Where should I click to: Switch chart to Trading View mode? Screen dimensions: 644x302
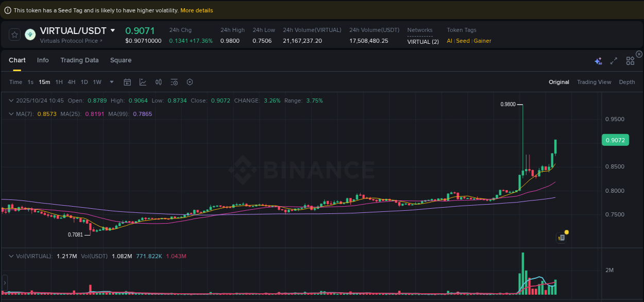point(594,82)
